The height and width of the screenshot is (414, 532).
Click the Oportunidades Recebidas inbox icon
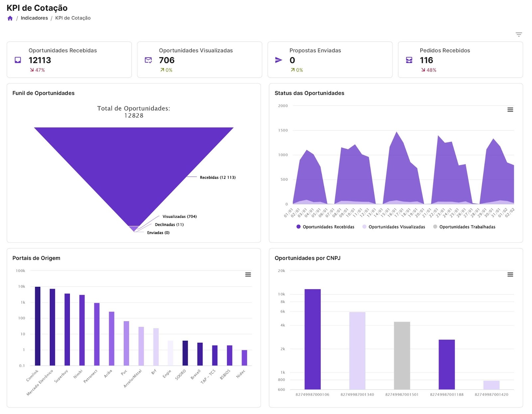point(18,60)
